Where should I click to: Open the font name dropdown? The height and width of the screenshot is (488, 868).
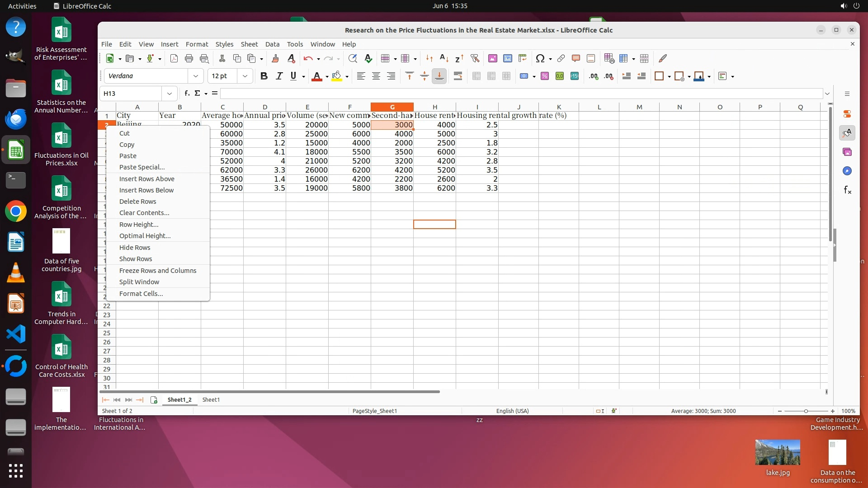tap(195, 76)
